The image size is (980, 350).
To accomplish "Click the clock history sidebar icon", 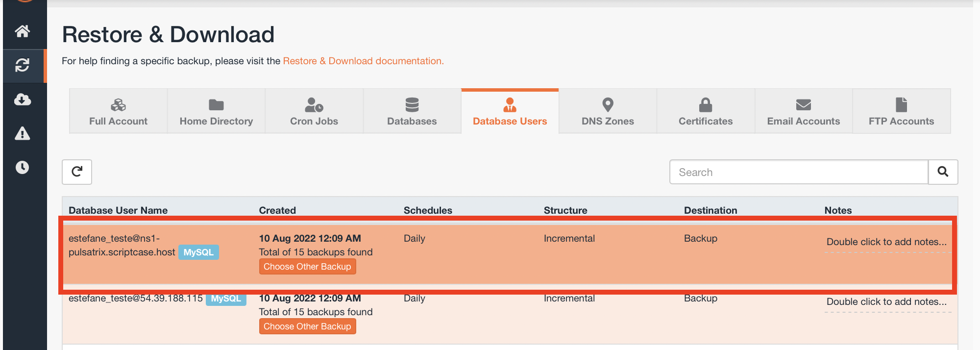I will point(23,168).
